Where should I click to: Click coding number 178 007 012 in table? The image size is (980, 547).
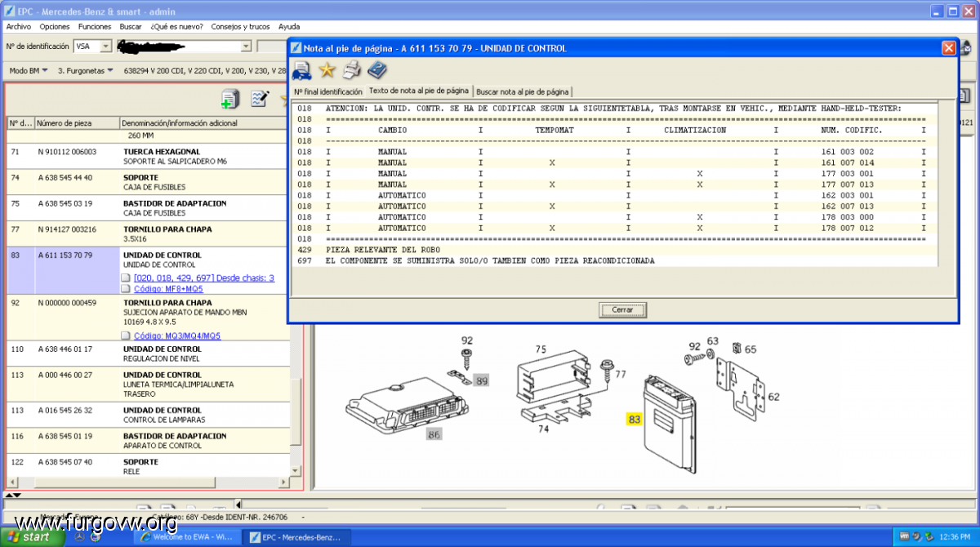coord(847,228)
